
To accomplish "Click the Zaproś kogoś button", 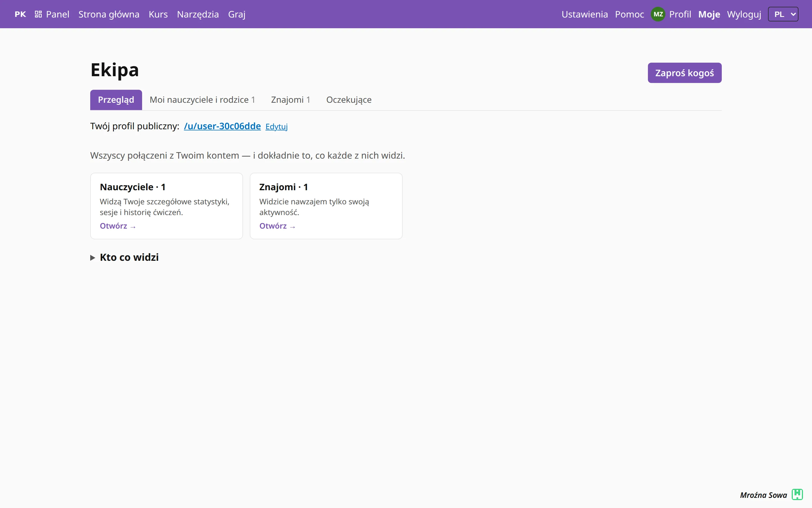I will coord(685,73).
